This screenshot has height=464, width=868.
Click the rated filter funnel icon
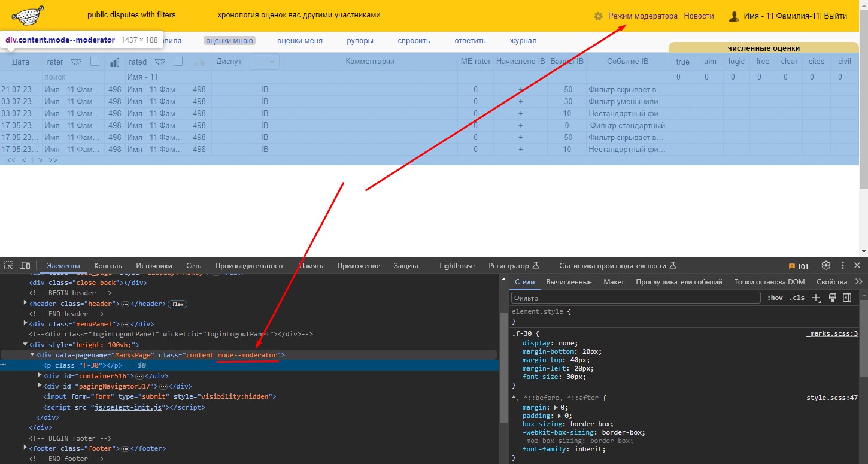160,62
